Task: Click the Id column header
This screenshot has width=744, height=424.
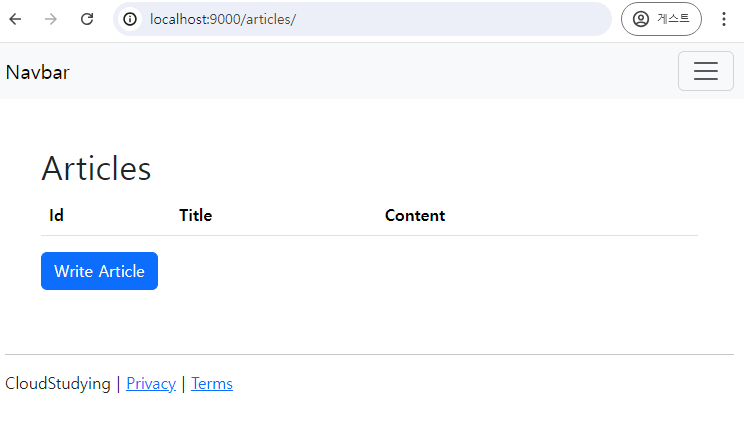Action: pos(56,215)
